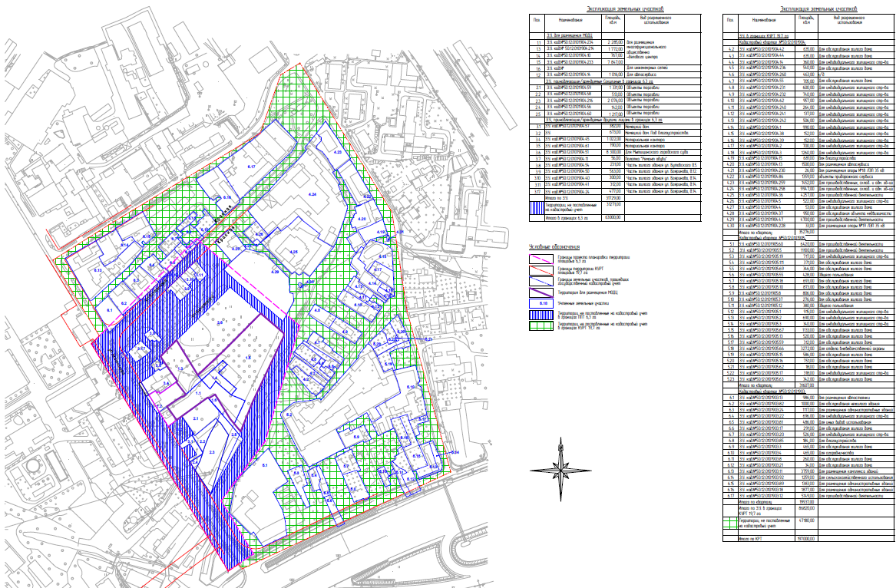
Task: Select parcel 2.3 on the map
Action: pyautogui.click(x=213, y=451)
